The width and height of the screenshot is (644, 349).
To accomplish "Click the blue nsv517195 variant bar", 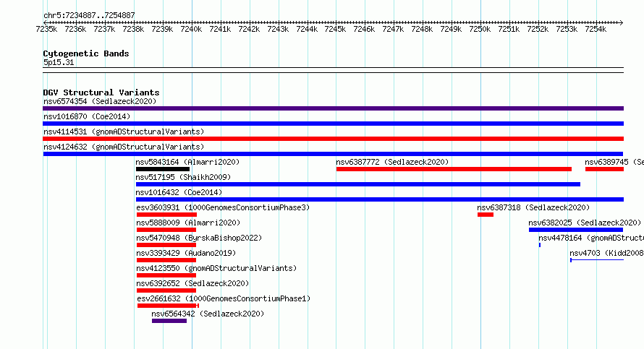I will pos(358,184).
